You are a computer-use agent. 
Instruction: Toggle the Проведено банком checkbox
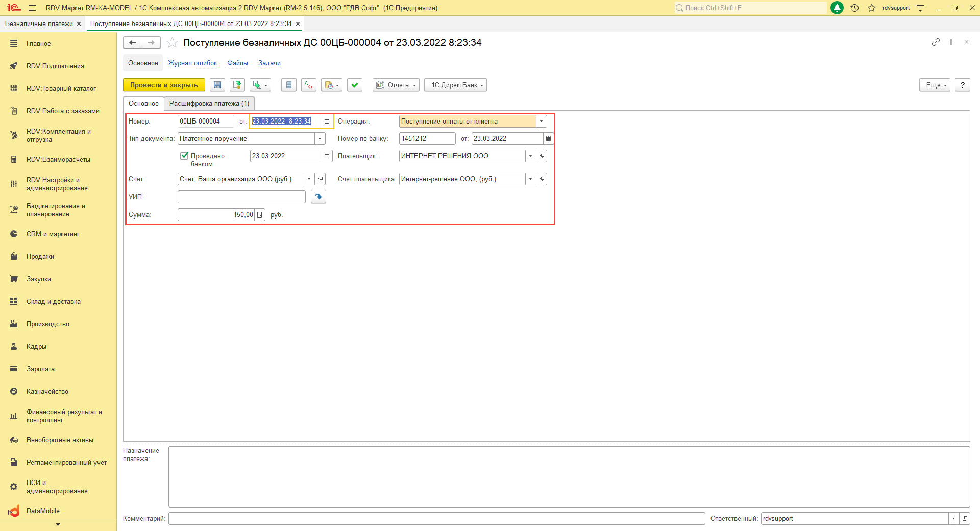[x=185, y=156]
